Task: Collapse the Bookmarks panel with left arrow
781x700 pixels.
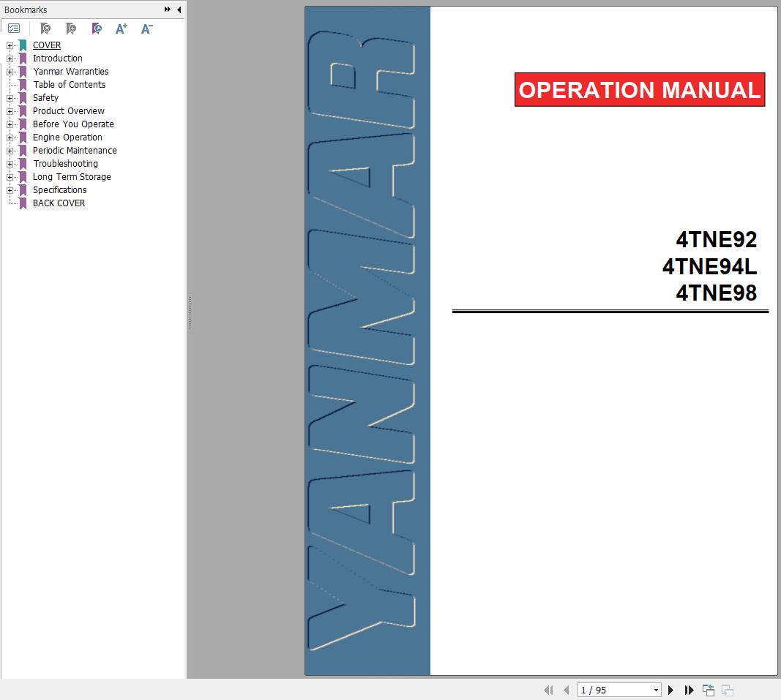Action: [x=179, y=10]
